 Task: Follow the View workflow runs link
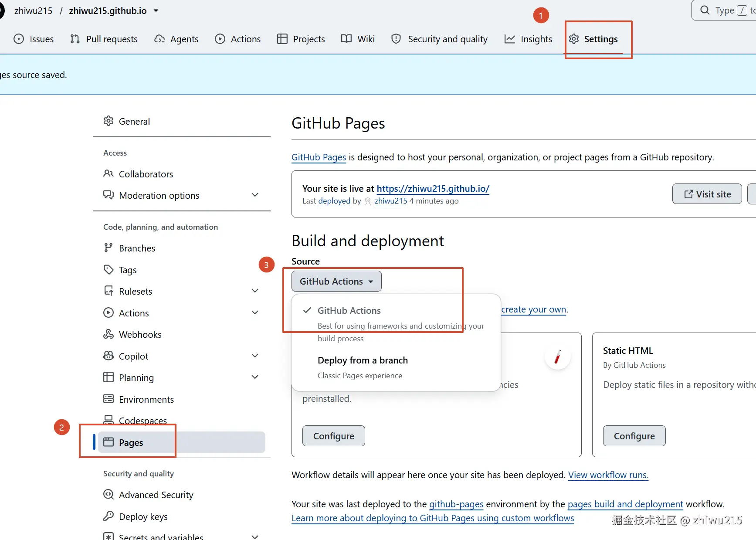tap(608, 475)
